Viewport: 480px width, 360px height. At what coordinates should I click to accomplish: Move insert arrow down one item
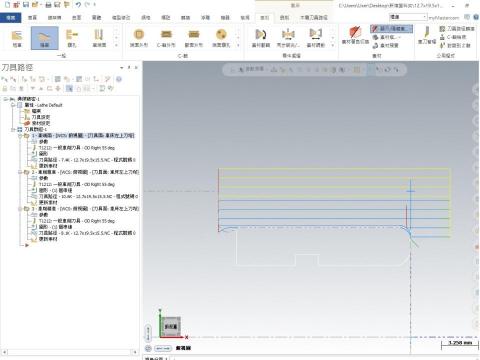tap(33, 88)
